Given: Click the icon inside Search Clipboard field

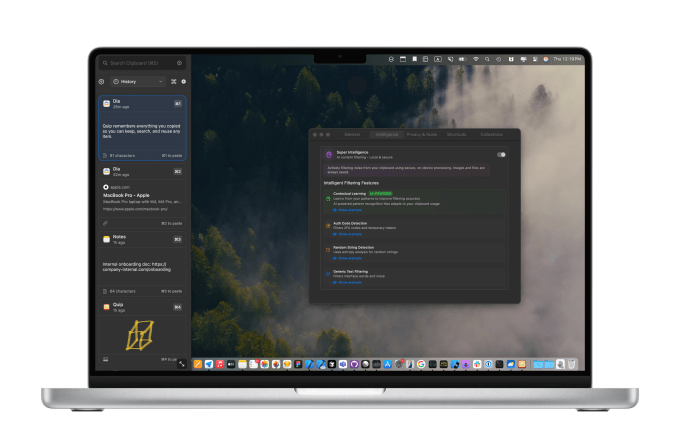Looking at the screenshot, I should [x=180, y=63].
